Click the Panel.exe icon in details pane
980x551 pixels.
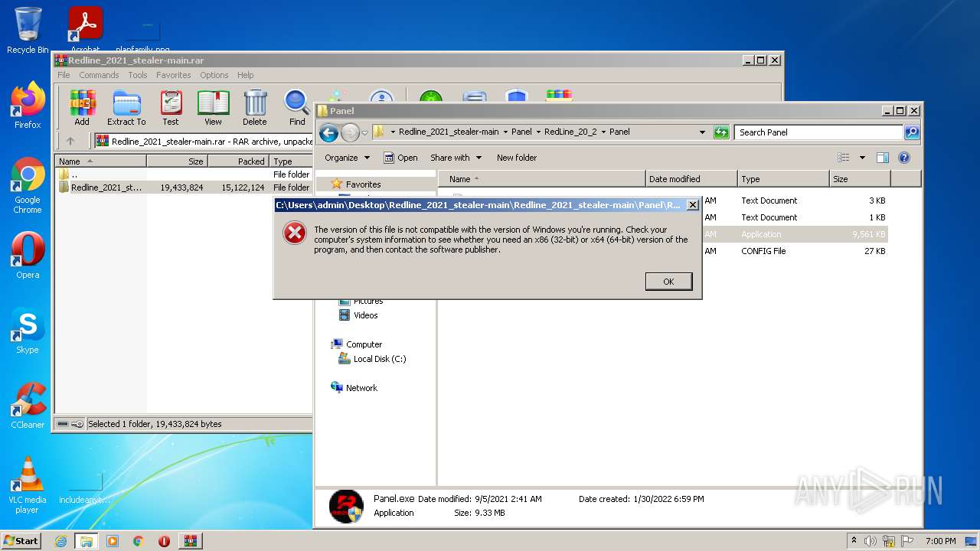click(x=346, y=506)
